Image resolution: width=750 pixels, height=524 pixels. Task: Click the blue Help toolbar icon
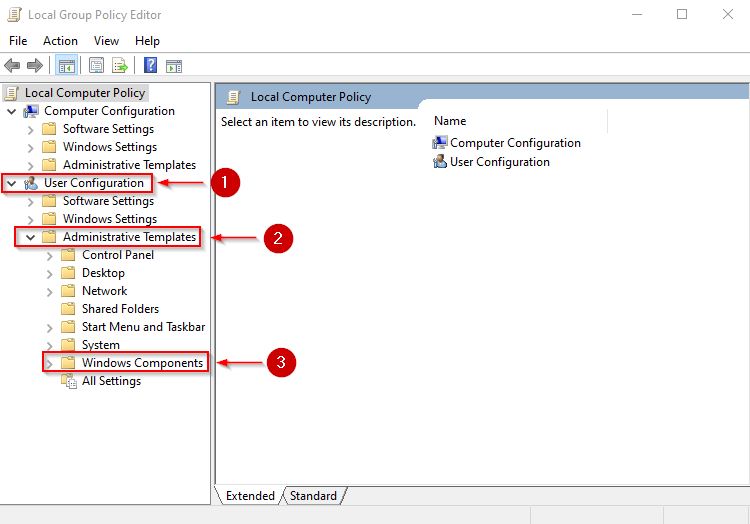point(150,65)
